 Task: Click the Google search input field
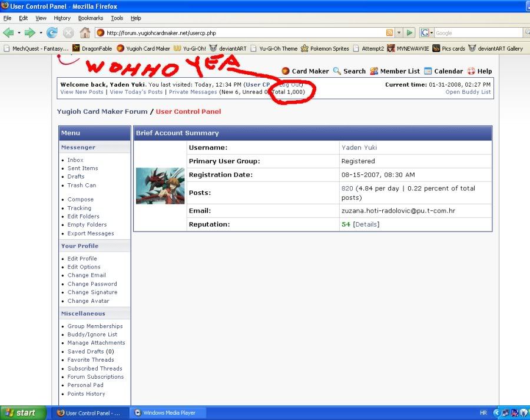[477, 33]
